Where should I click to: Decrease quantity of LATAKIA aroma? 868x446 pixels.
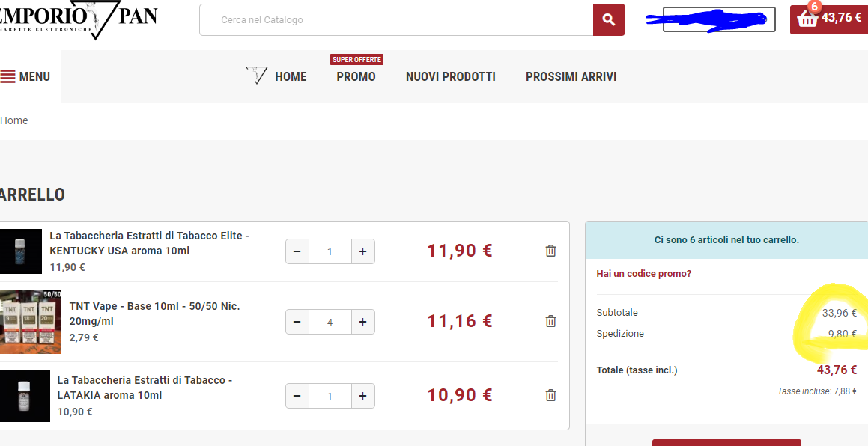pyautogui.click(x=297, y=396)
